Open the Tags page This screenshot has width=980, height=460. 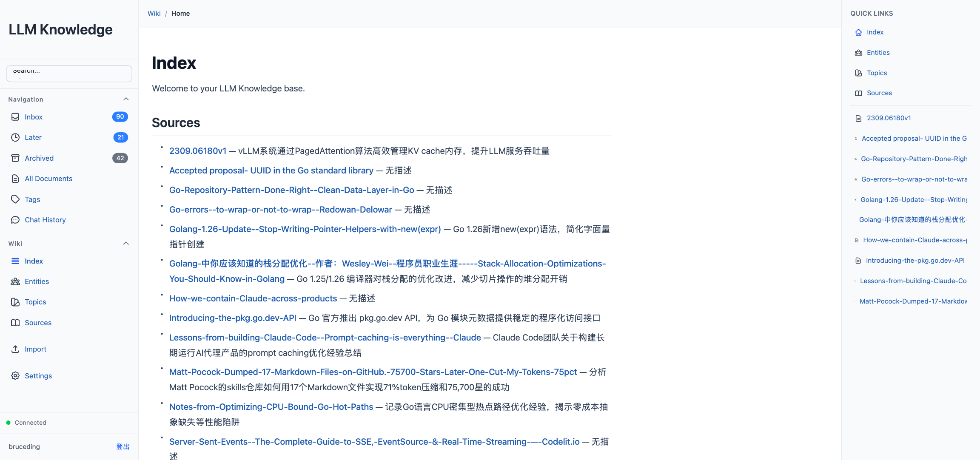pos(69,199)
